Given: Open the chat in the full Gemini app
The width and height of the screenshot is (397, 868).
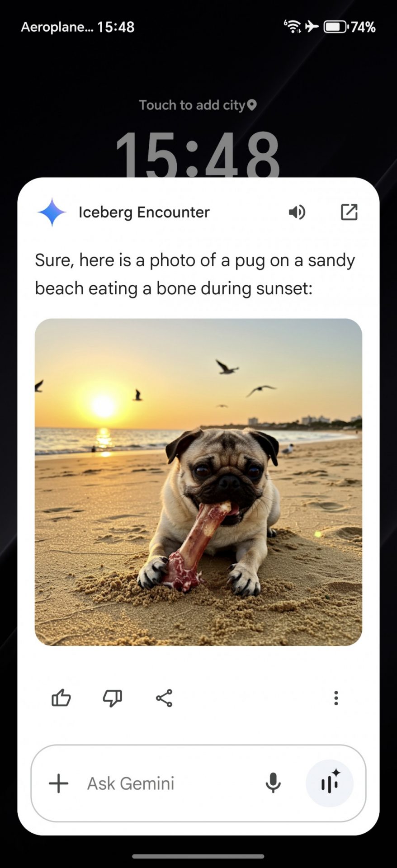Looking at the screenshot, I should [349, 212].
